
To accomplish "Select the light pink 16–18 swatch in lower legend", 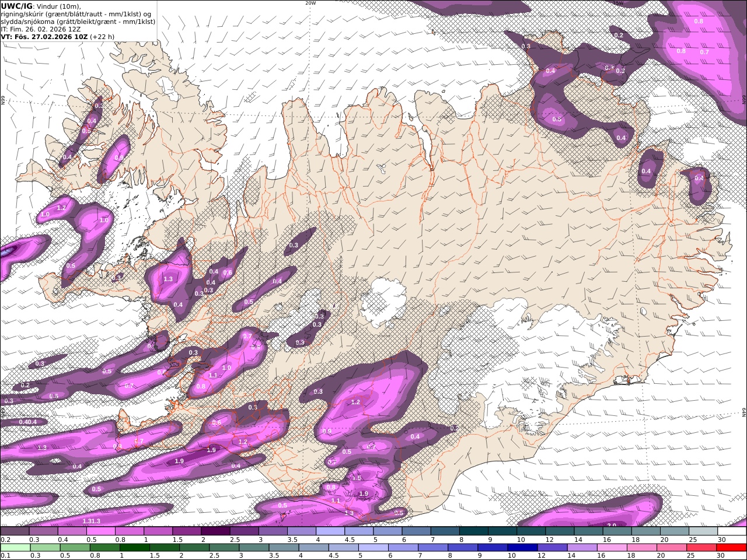I will [x=613, y=548].
